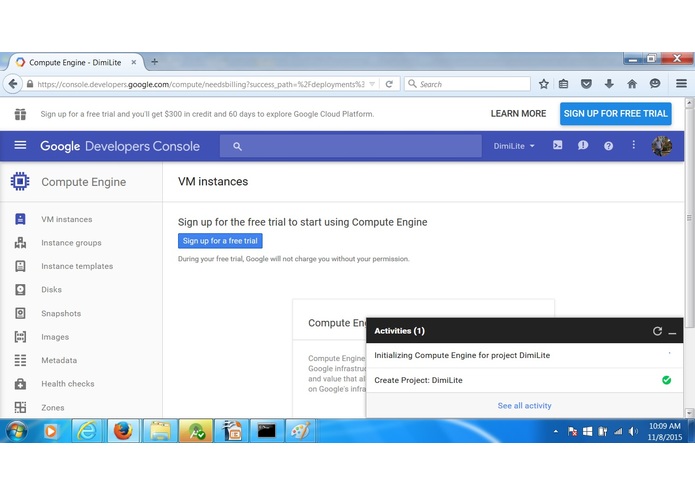
Task: Click the user account avatar
Action: coord(662,146)
